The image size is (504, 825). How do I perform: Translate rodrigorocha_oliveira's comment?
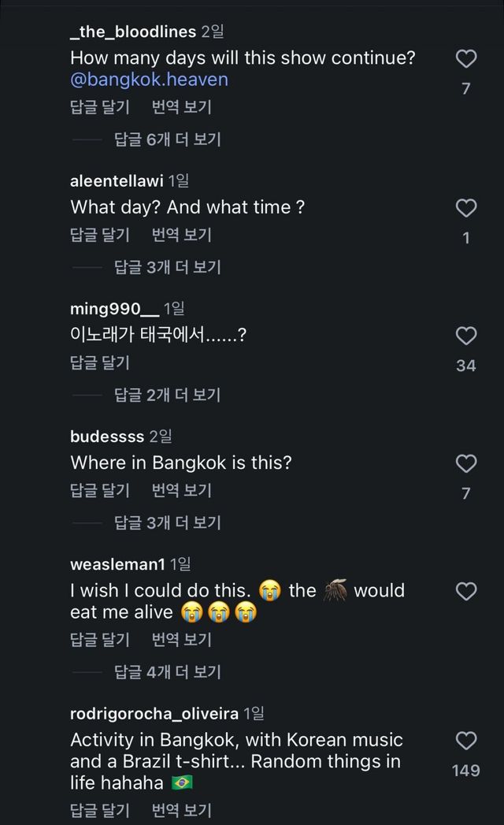point(182,809)
